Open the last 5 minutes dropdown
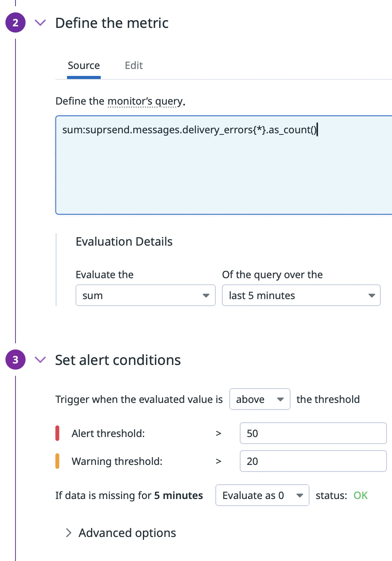This screenshot has width=392, height=561. (301, 295)
